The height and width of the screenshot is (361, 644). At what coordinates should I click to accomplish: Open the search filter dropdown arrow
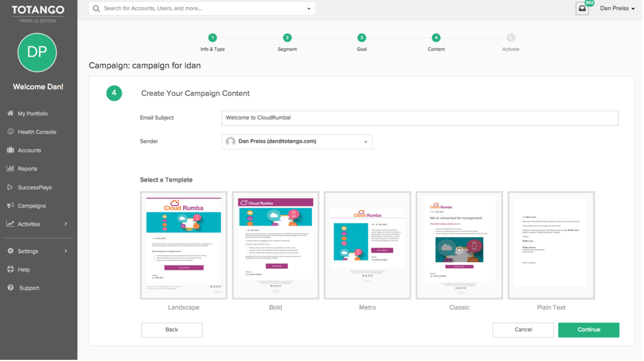tap(309, 9)
